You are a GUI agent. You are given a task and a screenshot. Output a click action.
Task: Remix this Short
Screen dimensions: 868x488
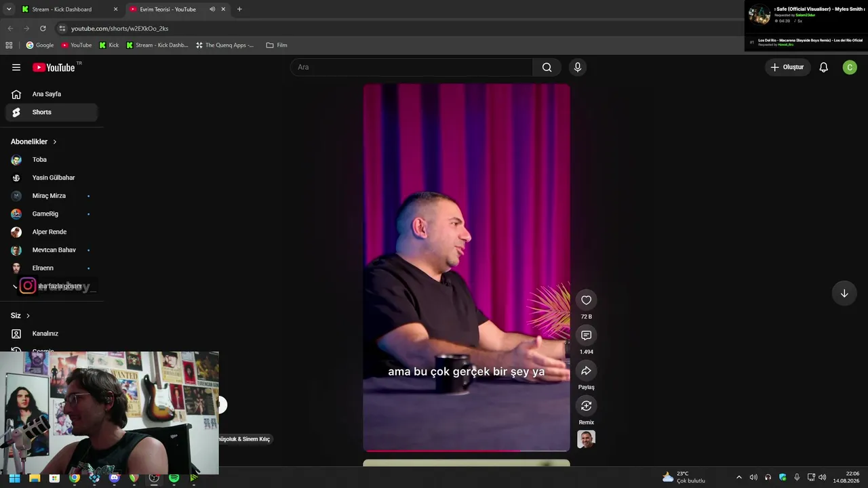click(587, 406)
